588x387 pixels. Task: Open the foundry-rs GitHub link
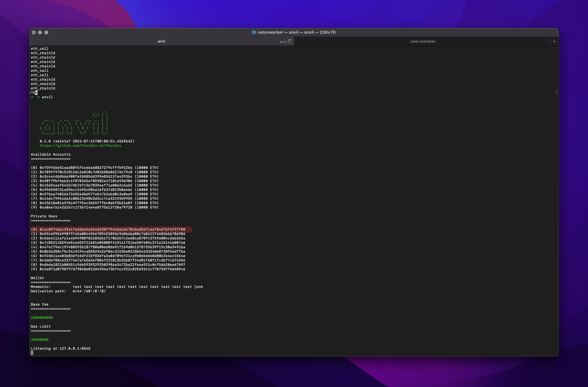click(80, 146)
